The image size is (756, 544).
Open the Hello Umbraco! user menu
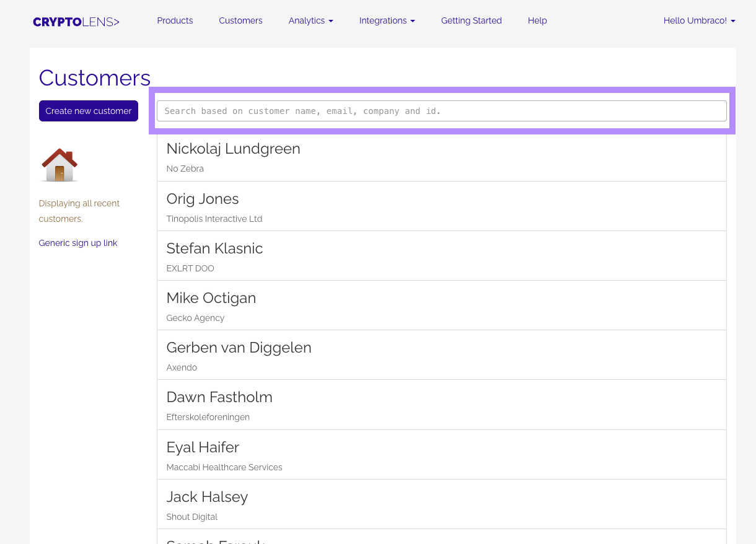click(699, 20)
